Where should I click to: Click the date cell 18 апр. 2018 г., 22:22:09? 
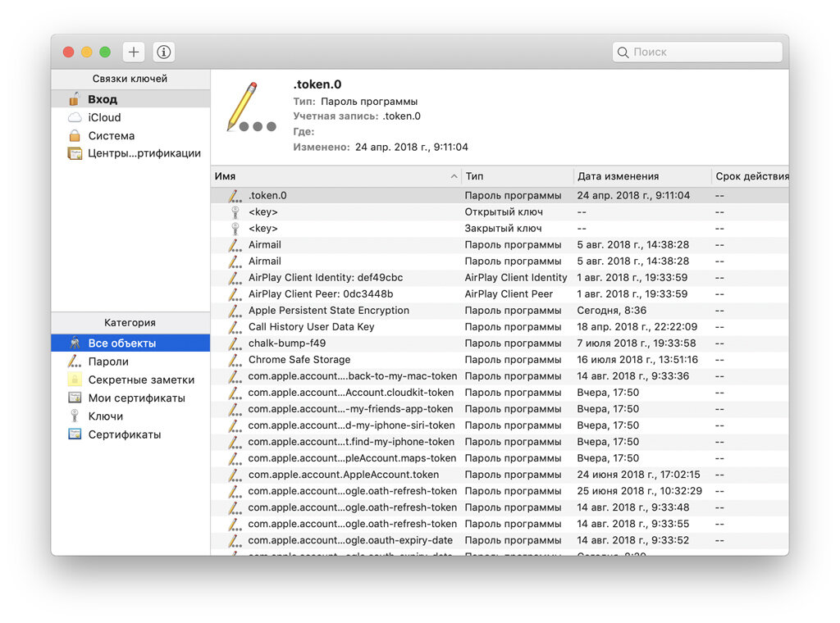[637, 327]
